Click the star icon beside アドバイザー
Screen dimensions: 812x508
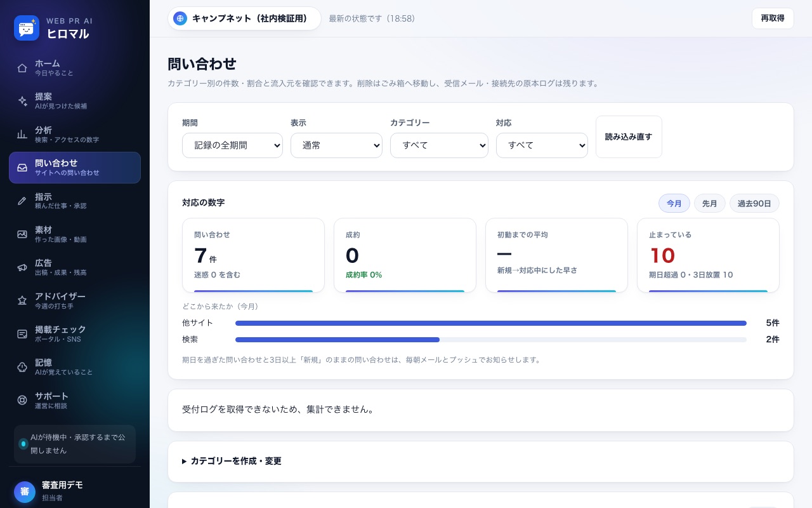tap(22, 300)
